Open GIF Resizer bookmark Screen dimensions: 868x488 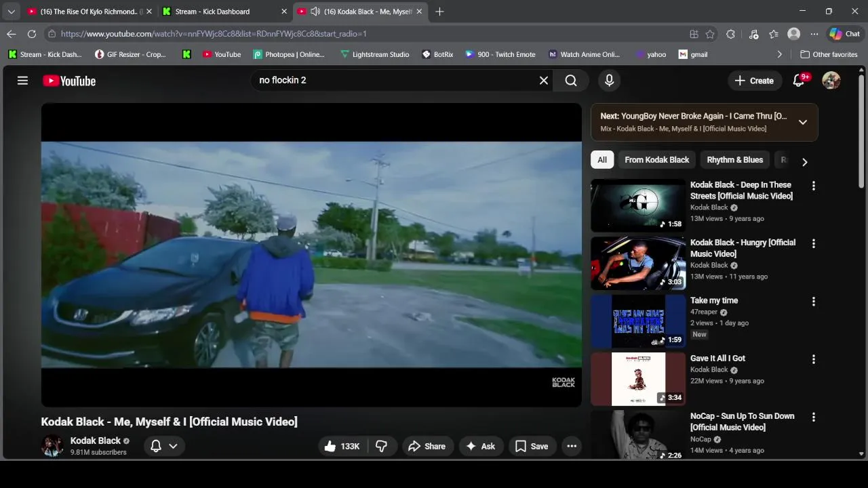tap(130, 54)
